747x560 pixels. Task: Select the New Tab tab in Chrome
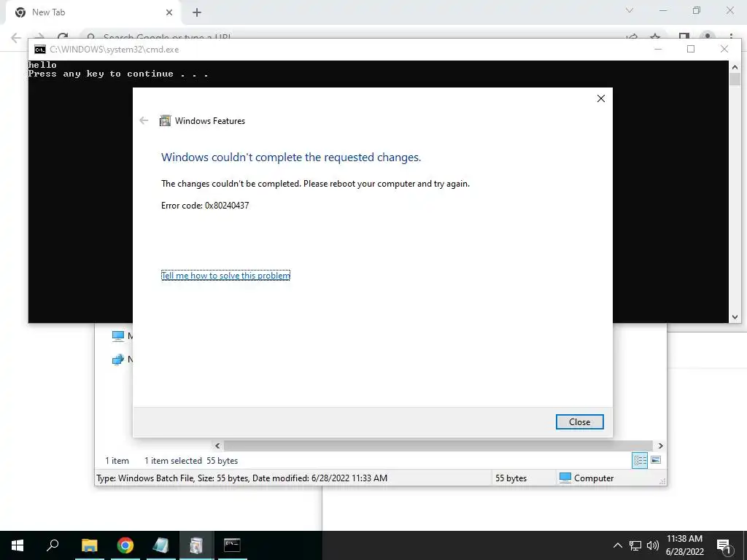point(93,12)
